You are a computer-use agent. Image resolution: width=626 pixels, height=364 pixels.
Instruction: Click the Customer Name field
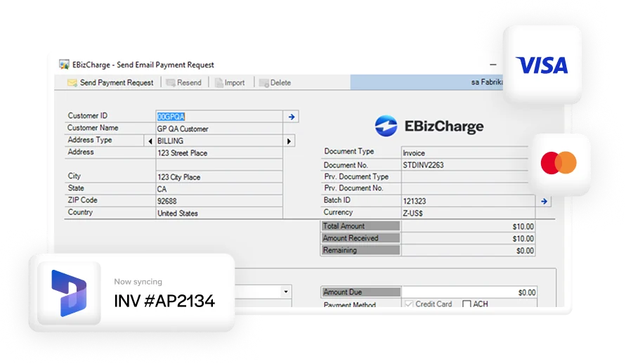[219, 129]
